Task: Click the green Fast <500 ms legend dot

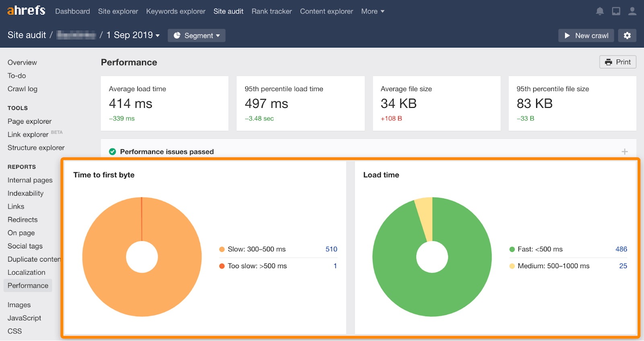Action: tap(512, 249)
